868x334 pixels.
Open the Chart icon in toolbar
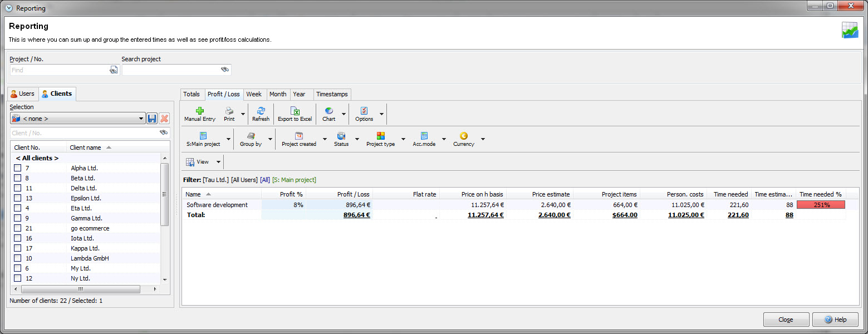pos(328,111)
